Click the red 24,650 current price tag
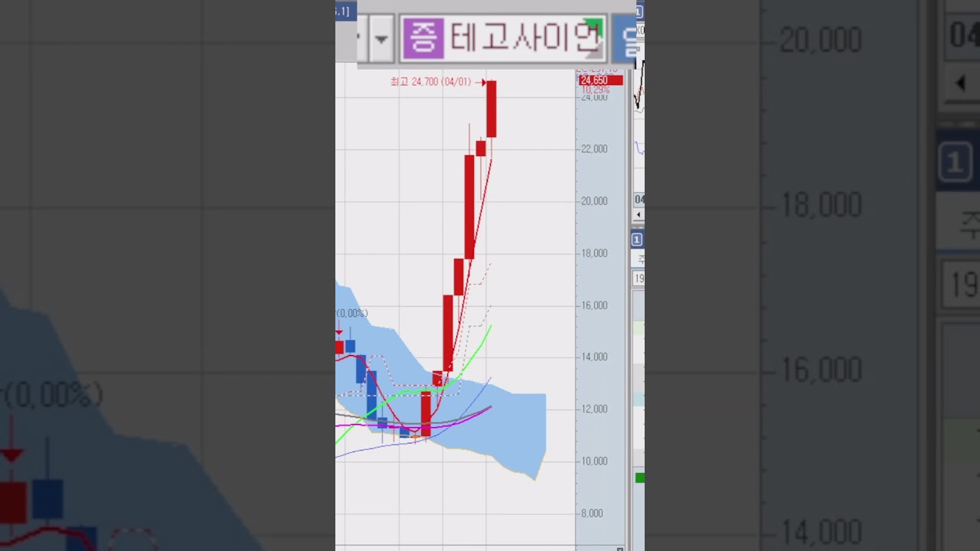 (600, 80)
